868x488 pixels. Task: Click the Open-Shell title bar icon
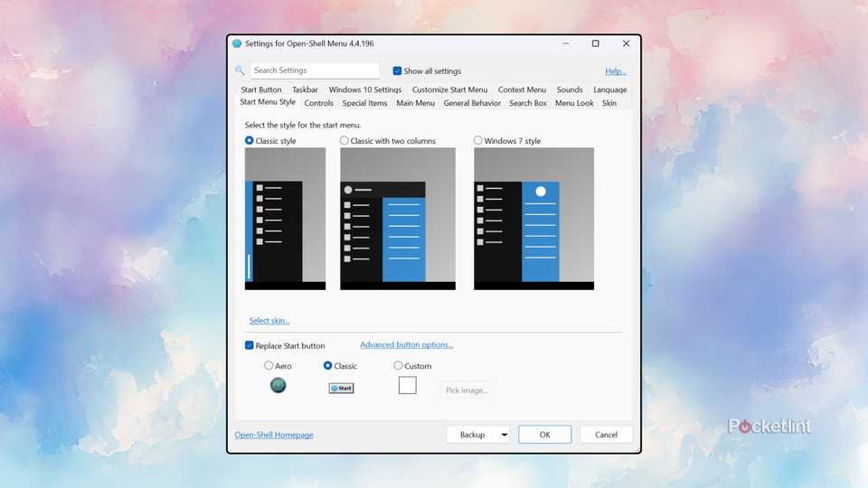[x=237, y=43]
